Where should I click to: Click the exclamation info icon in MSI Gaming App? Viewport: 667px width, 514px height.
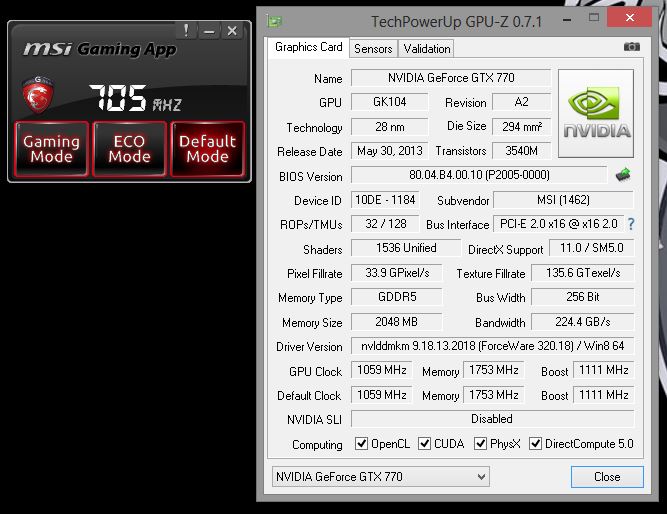[x=187, y=31]
